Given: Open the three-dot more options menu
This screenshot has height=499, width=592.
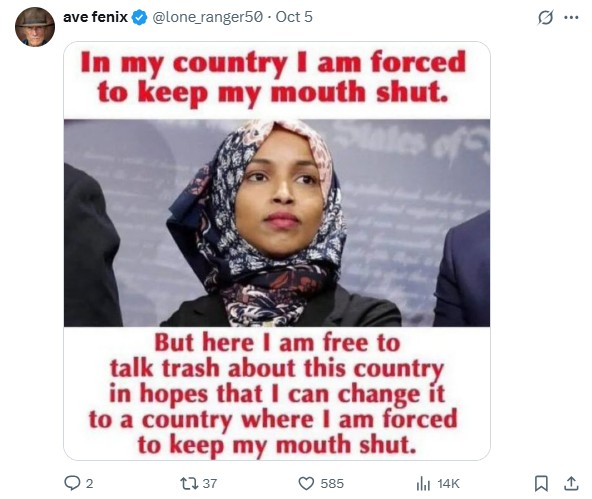Looking at the screenshot, I should [571, 17].
